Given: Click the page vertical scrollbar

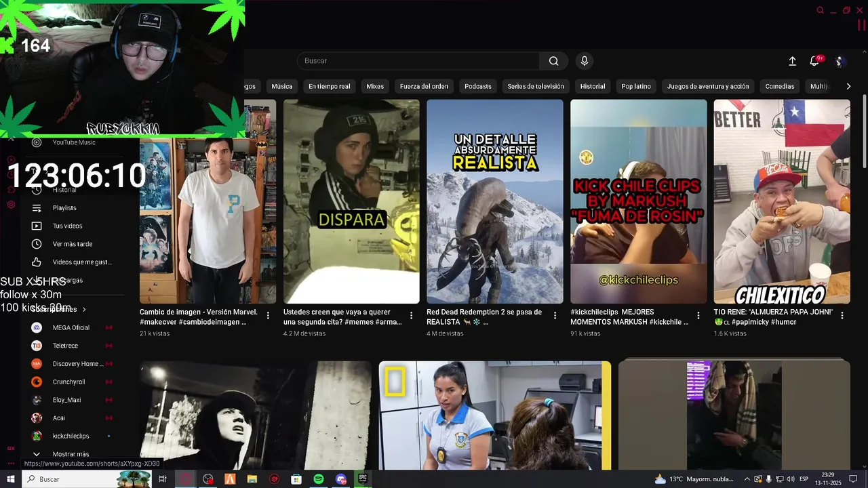Looking at the screenshot, I should click(x=864, y=132).
